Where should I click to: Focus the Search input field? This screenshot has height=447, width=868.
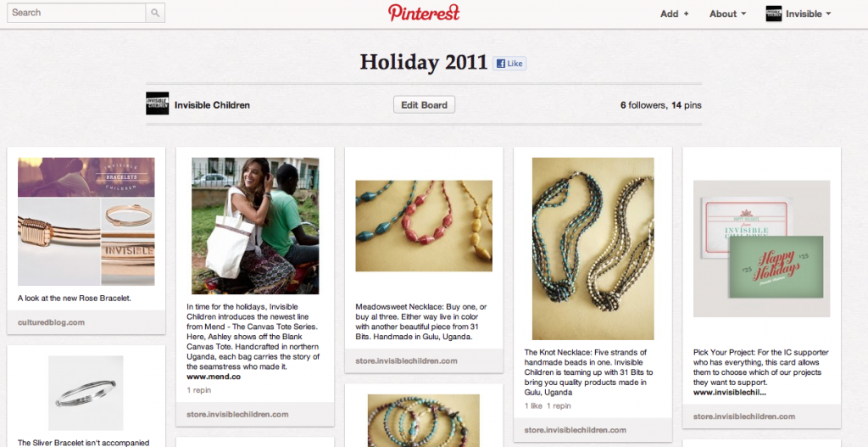pos(76,13)
